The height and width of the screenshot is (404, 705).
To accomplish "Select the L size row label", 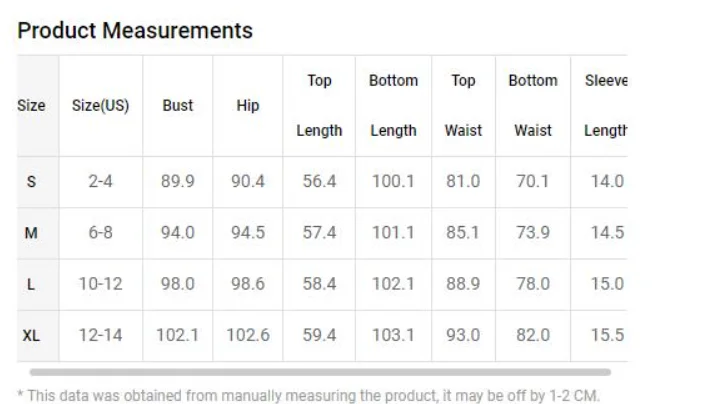I will 31,284.
